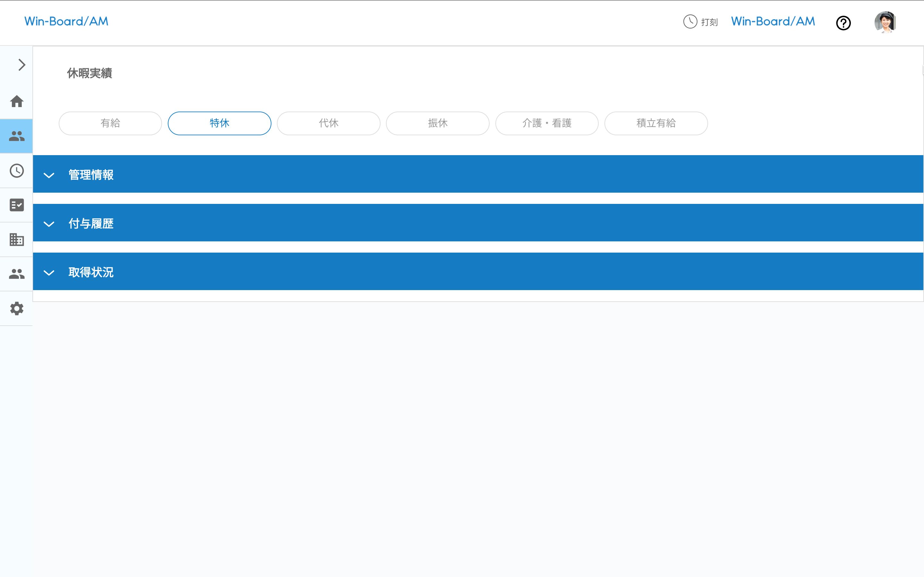
Task: Click the 打刻 clock icon in the header
Action: point(690,22)
